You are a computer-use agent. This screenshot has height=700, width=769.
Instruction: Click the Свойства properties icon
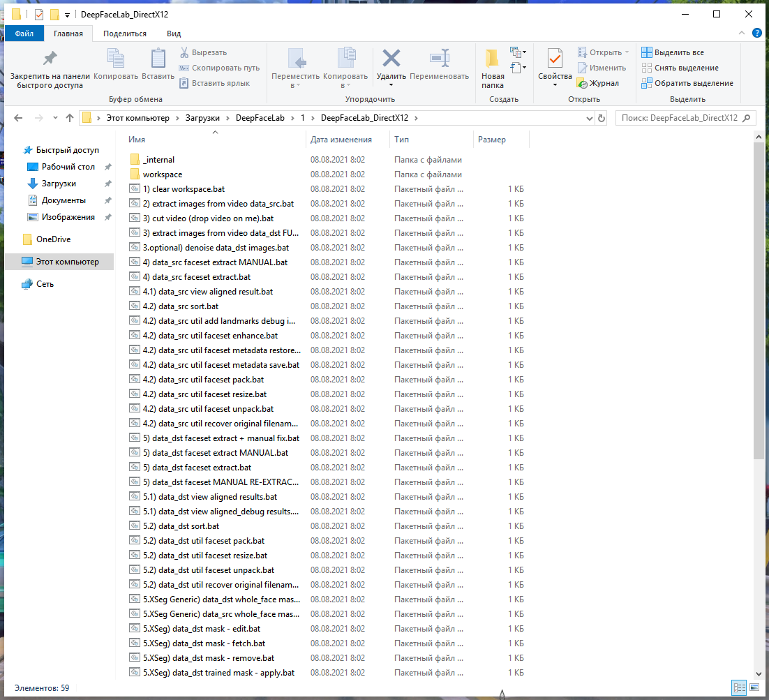[555, 59]
